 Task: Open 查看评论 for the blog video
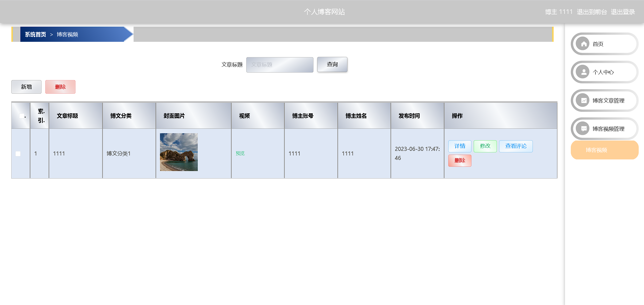(x=516, y=146)
